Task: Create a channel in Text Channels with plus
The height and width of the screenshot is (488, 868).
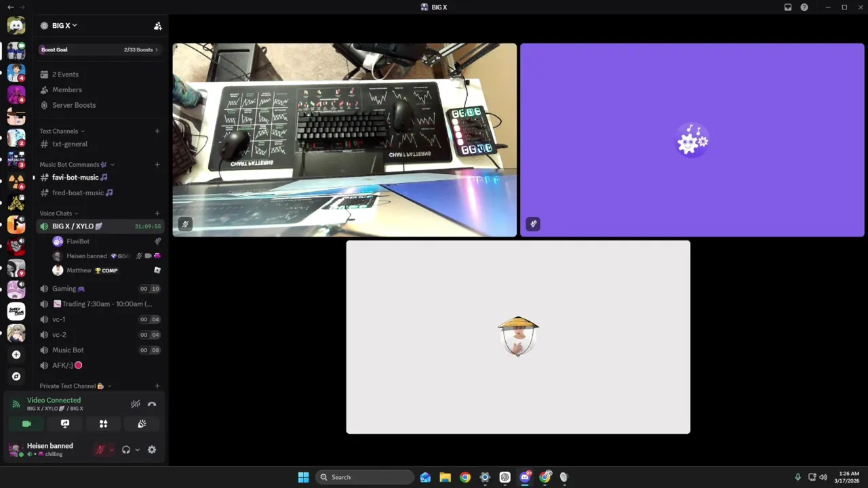Action: [157, 131]
